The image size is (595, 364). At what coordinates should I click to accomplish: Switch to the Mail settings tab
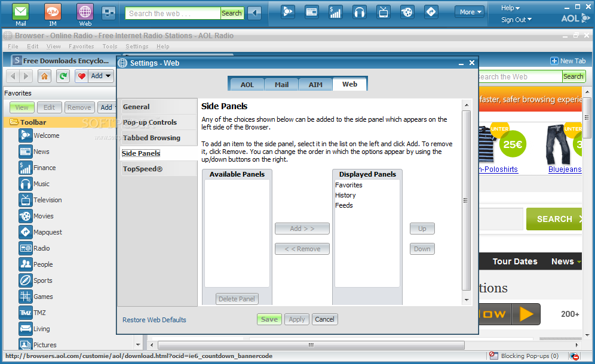point(281,85)
